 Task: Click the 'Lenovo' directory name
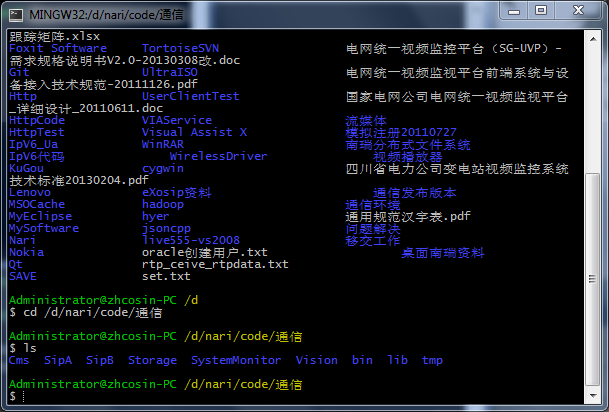tap(30, 193)
